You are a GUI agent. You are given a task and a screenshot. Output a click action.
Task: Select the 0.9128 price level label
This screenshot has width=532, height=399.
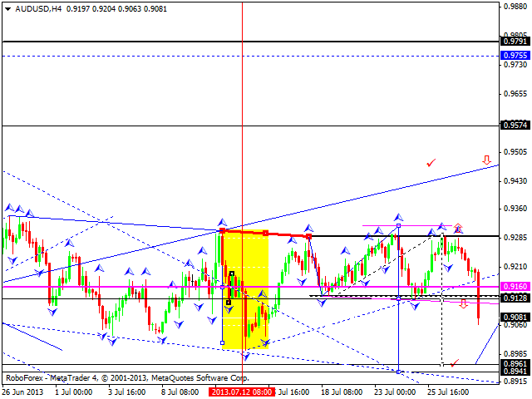click(515, 298)
